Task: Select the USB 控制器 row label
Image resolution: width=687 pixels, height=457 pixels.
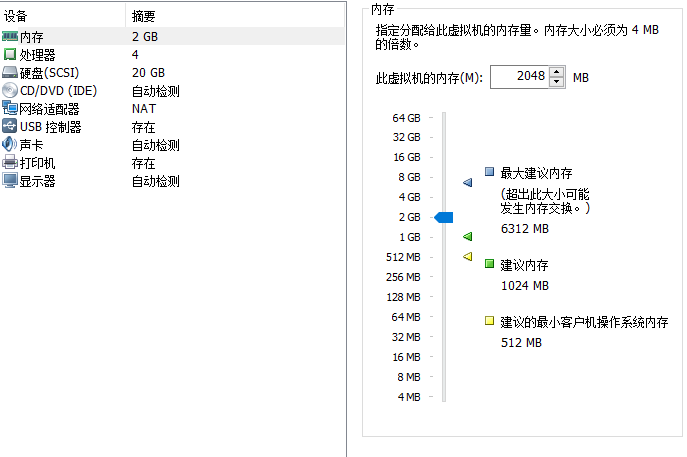Action: [x=51, y=127]
